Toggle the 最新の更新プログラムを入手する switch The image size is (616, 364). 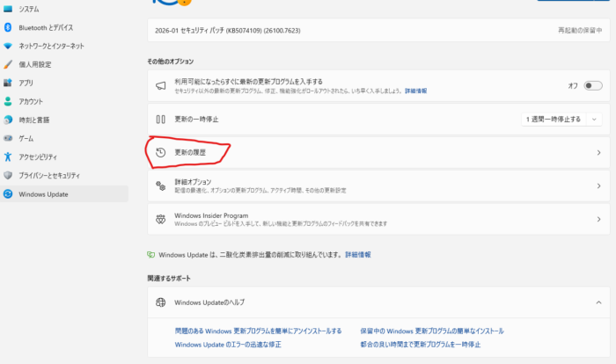click(x=592, y=85)
